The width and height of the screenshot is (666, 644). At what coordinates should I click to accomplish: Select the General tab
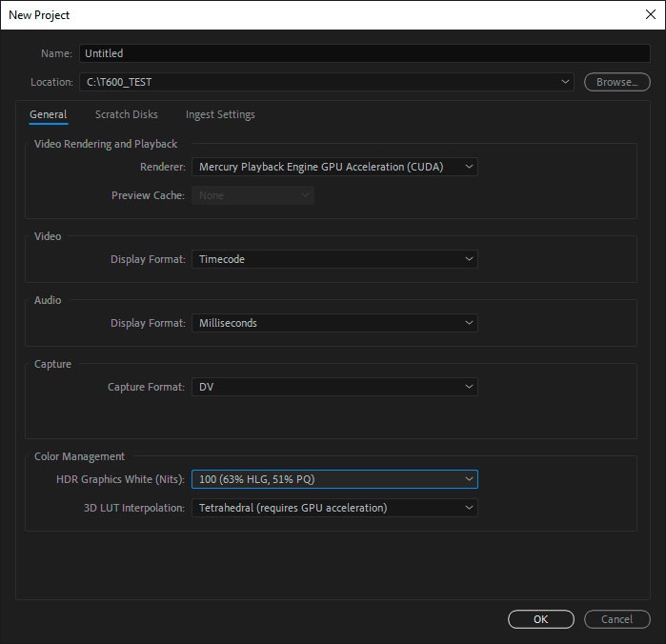pyautogui.click(x=49, y=115)
